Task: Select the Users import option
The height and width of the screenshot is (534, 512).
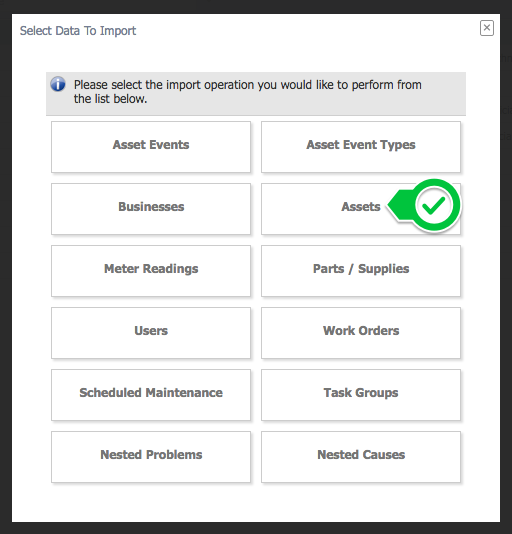Action: (151, 333)
